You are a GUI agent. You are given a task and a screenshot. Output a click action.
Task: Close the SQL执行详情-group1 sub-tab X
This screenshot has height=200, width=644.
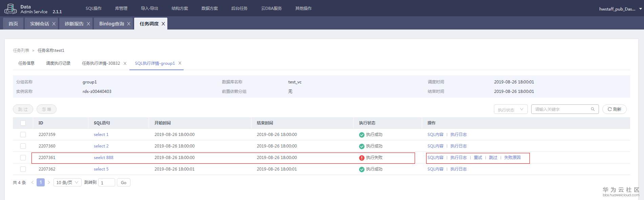pyautogui.click(x=180, y=63)
